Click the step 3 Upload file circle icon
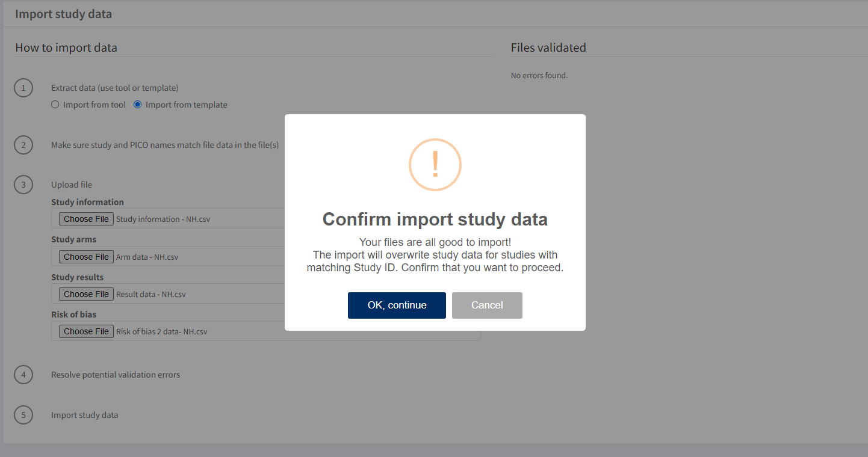The height and width of the screenshot is (457, 868). click(x=23, y=184)
